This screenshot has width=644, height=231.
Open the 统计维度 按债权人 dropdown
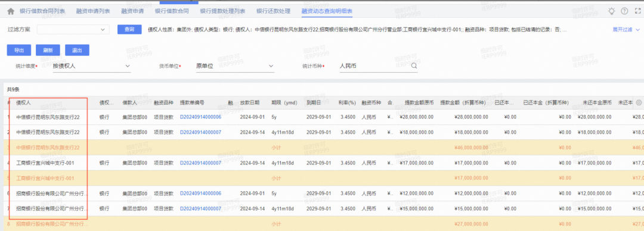(92, 65)
